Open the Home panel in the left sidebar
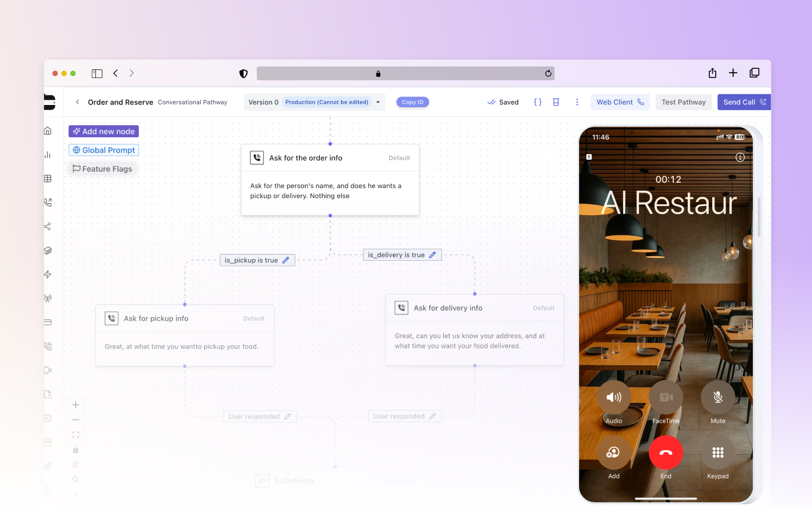This screenshot has height=508, width=812. 48,130
